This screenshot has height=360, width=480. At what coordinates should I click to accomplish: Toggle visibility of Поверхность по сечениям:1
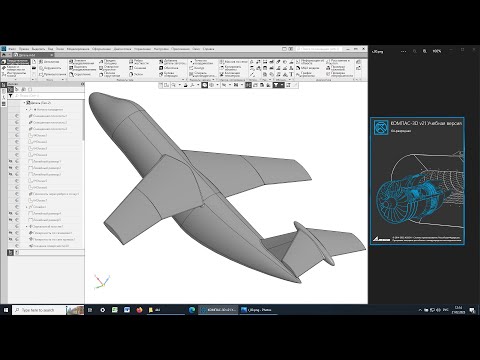click(x=17, y=233)
